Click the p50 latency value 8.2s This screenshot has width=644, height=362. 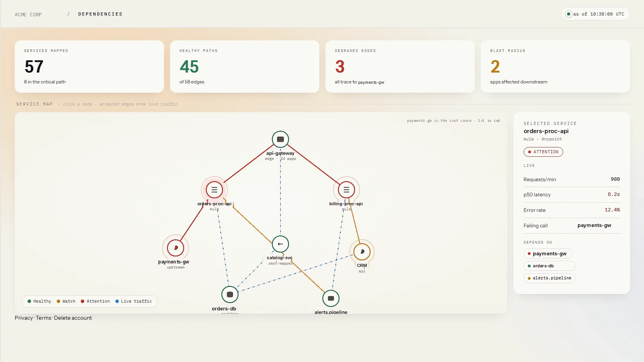point(614,194)
